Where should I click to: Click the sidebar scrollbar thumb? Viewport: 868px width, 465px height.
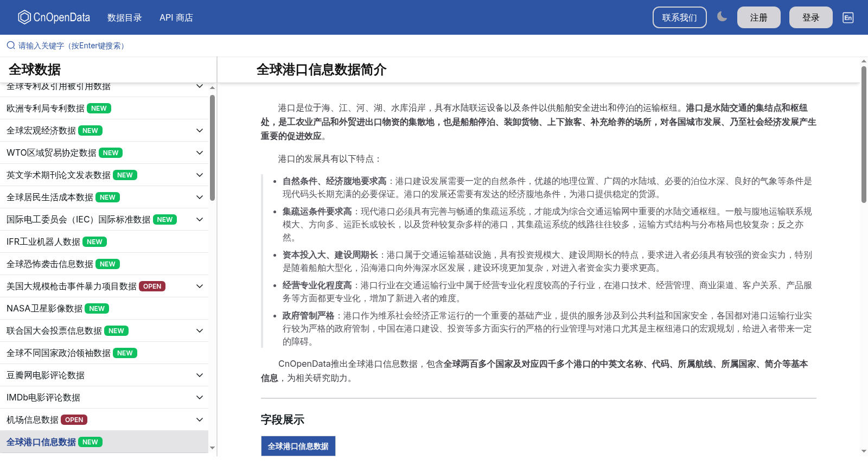[213, 148]
